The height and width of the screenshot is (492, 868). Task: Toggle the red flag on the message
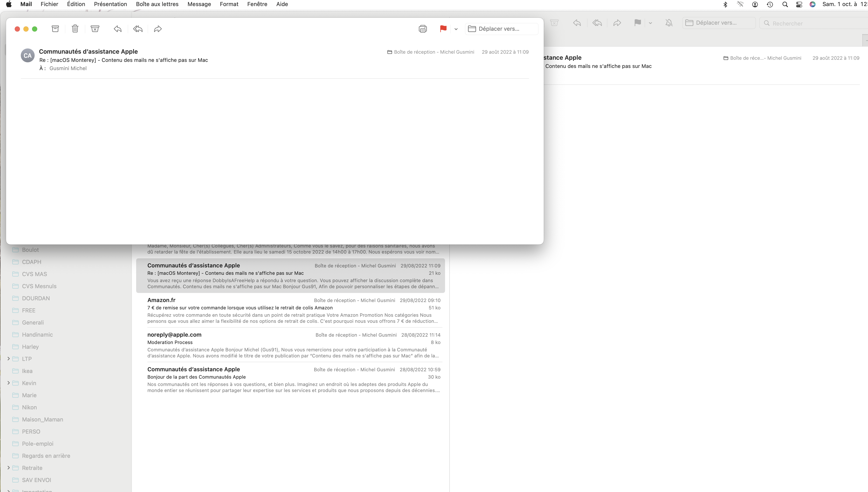pos(443,29)
